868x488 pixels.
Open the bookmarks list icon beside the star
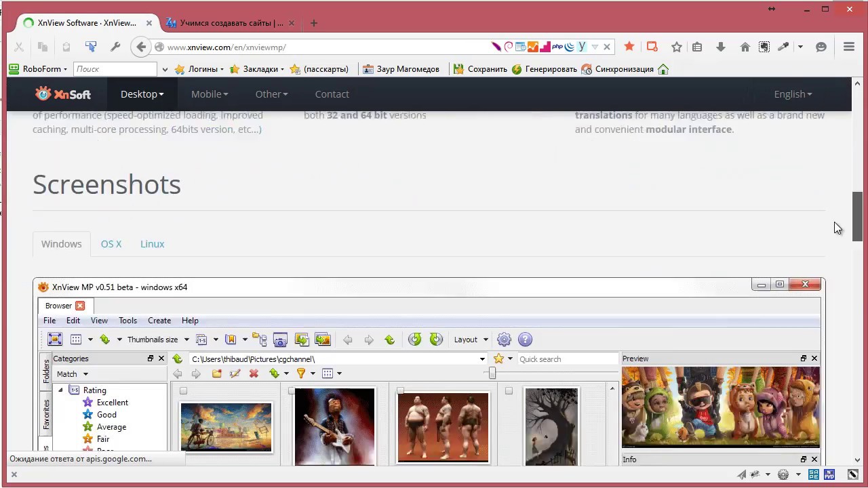coord(697,47)
